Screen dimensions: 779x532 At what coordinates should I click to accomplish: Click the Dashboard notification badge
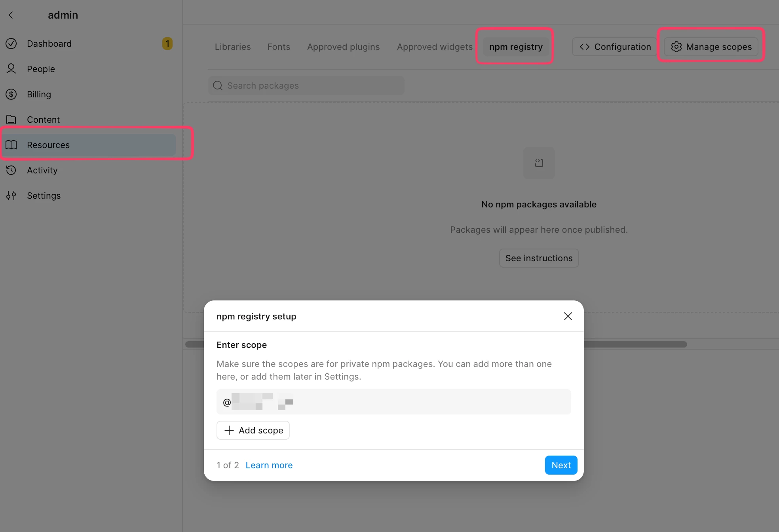[167, 44]
